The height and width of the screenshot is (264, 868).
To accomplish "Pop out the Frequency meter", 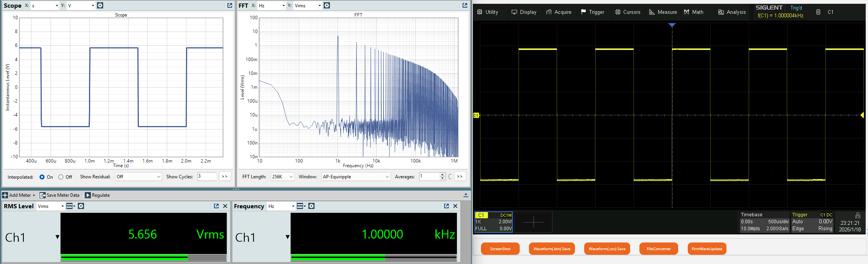I will click(x=446, y=206).
